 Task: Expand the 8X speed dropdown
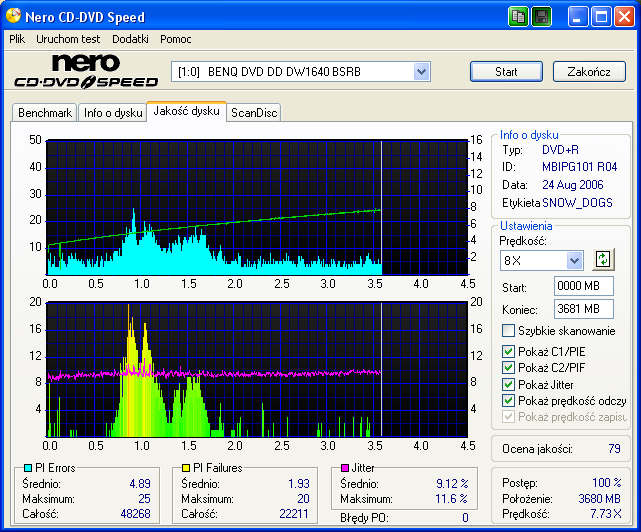pyautogui.click(x=574, y=260)
